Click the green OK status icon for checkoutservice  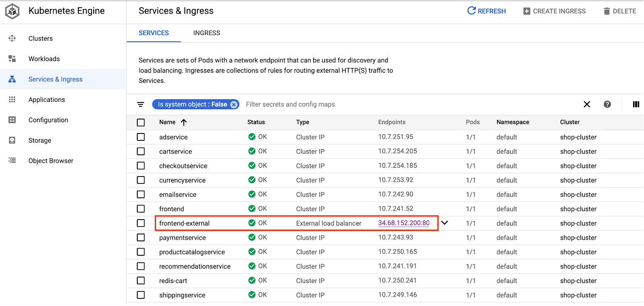[252, 165]
